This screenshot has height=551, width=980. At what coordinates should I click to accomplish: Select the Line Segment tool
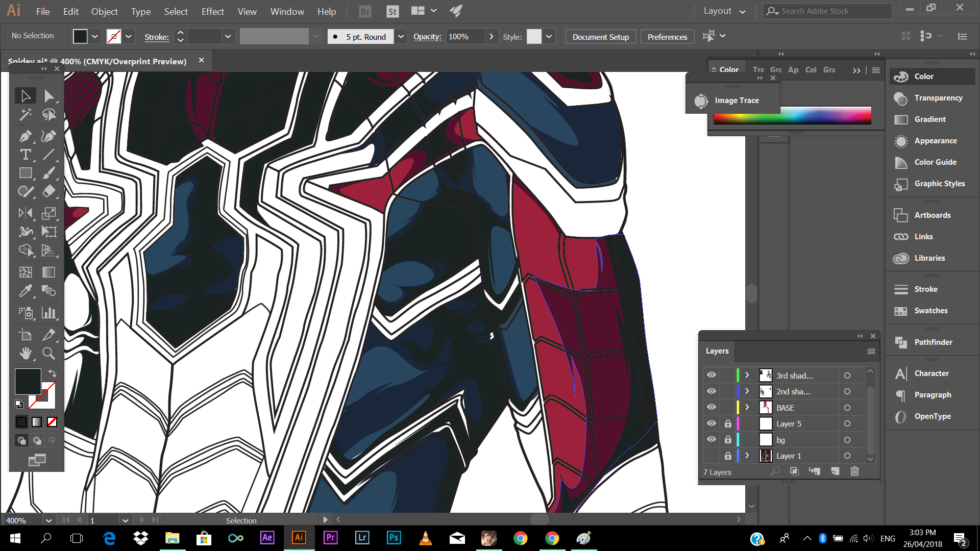tap(49, 155)
